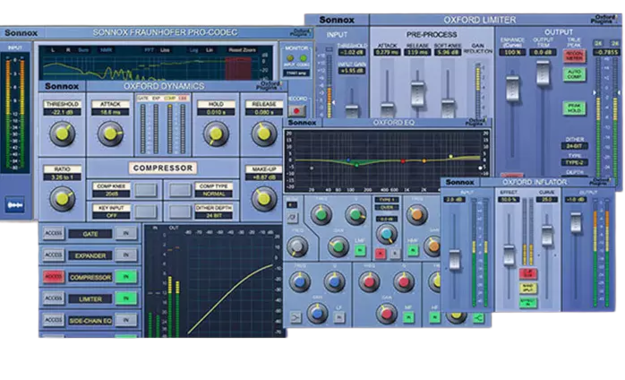
Task: Toggle the Gate IN button
Action: [126, 234]
